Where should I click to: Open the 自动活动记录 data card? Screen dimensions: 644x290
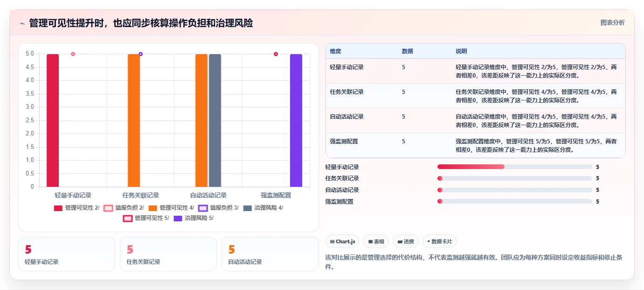tap(270, 254)
